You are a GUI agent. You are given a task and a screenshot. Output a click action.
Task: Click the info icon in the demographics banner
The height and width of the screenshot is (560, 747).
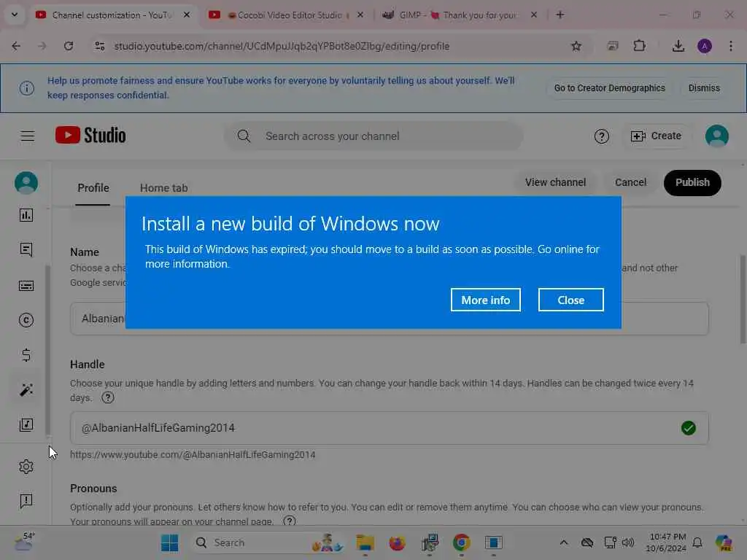click(x=27, y=88)
